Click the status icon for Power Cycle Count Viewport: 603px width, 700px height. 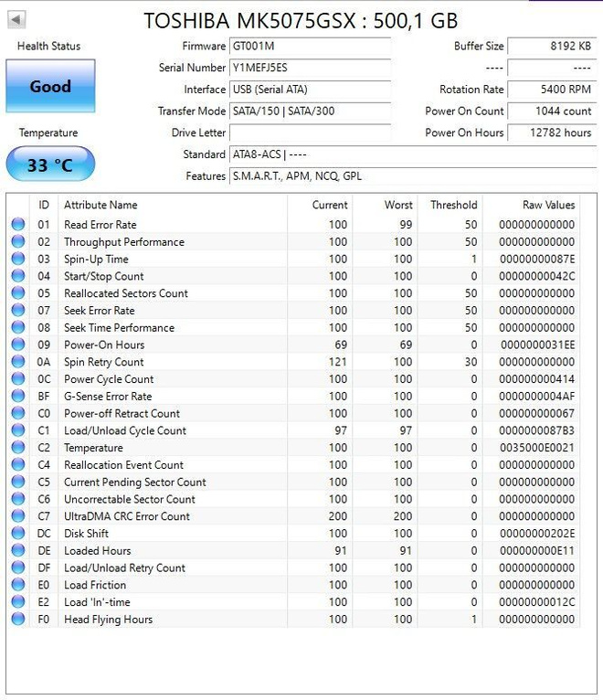point(18,378)
